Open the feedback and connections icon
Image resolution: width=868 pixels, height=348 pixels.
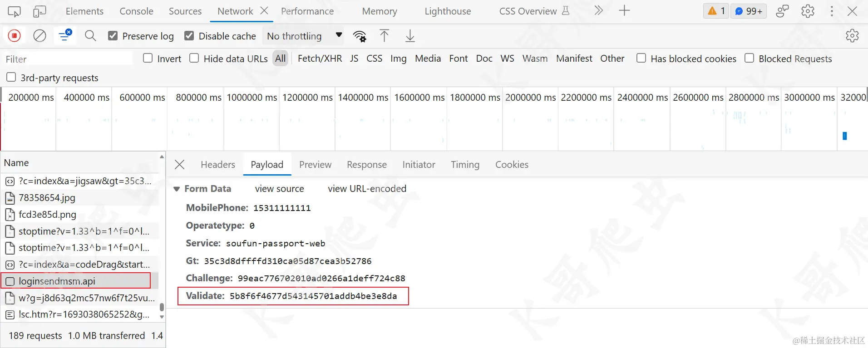tap(782, 11)
